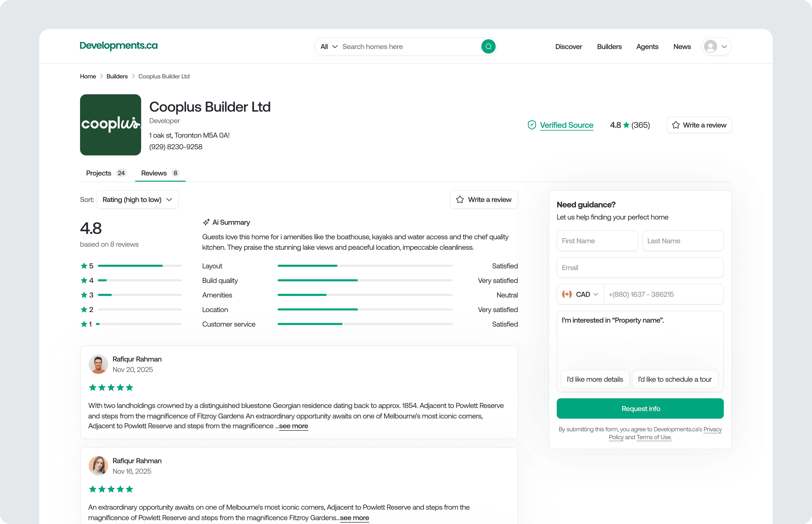Click the Request info button
Image resolution: width=812 pixels, height=524 pixels.
[x=640, y=409]
